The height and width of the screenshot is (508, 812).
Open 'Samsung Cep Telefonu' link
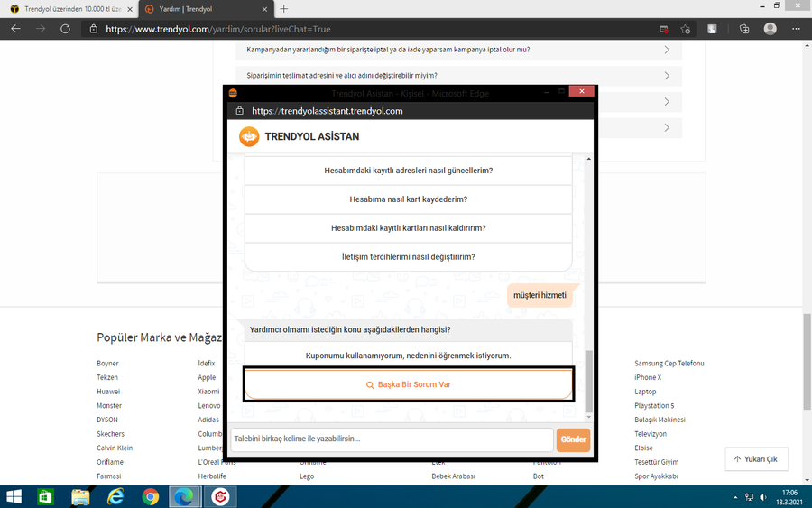(x=669, y=364)
